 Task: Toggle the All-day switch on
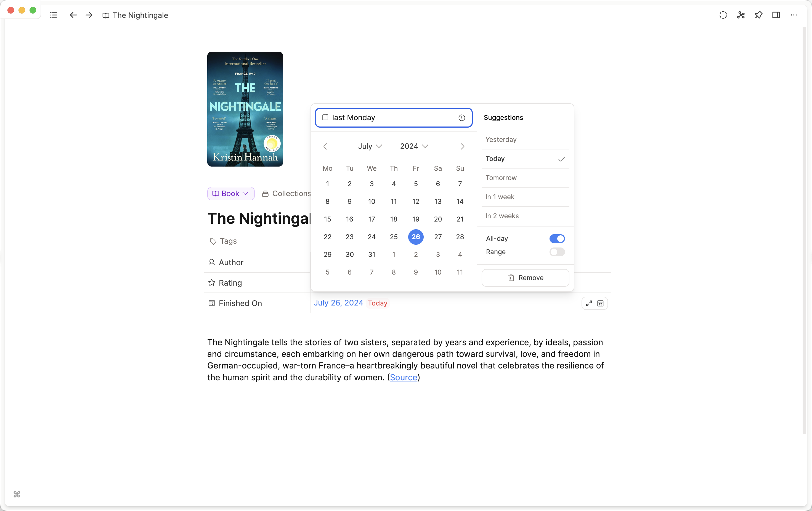click(x=557, y=238)
